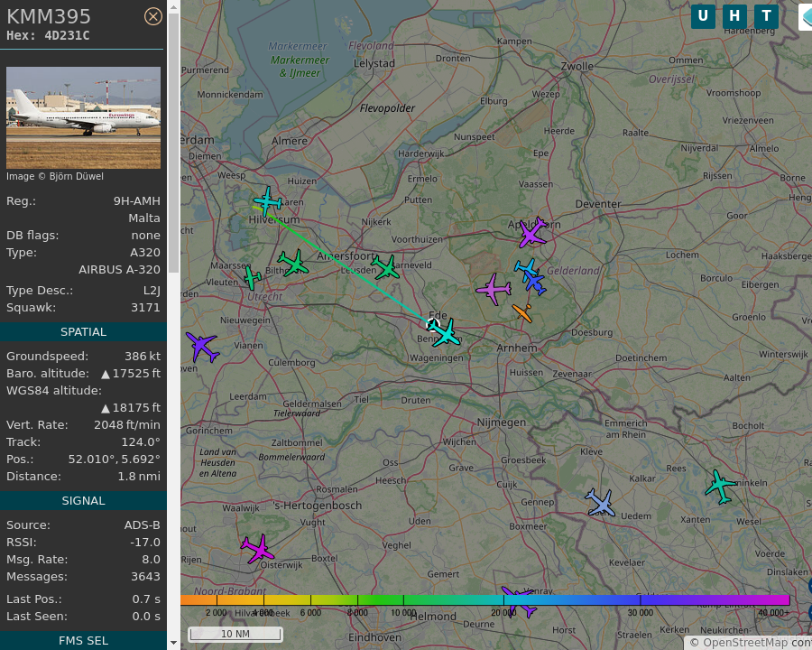The height and width of the screenshot is (650, 812).
Task: Click the sidebar scrollbar thumb
Action: (x=173, y=143)
